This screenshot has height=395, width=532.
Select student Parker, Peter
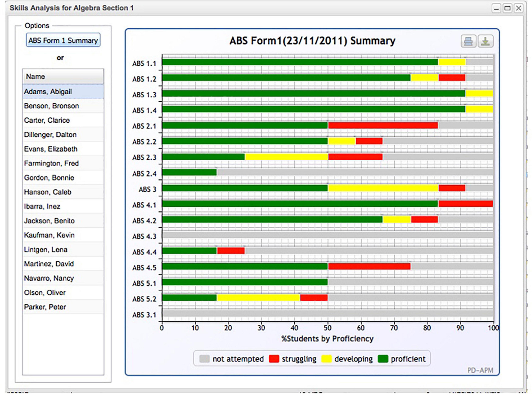(63, 307)
